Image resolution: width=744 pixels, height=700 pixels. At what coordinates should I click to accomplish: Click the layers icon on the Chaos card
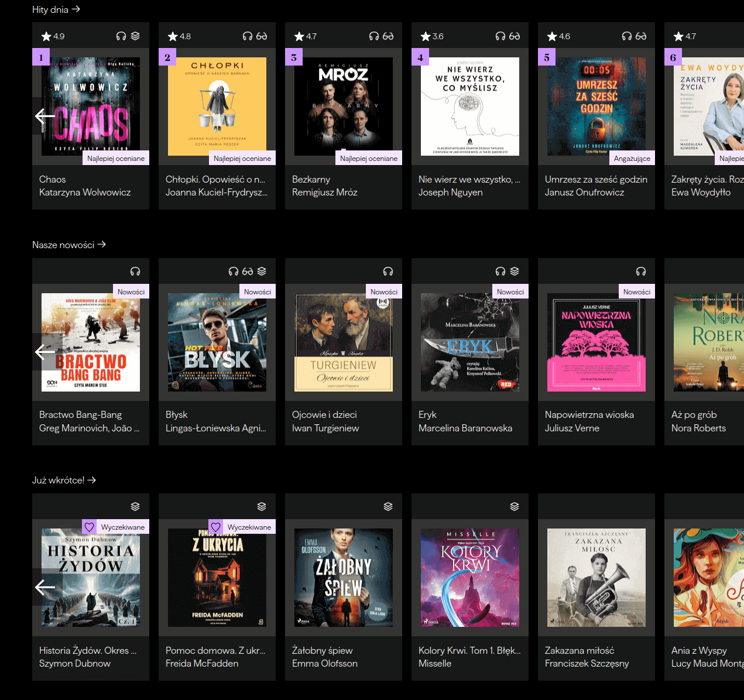(x=135, y=36)
